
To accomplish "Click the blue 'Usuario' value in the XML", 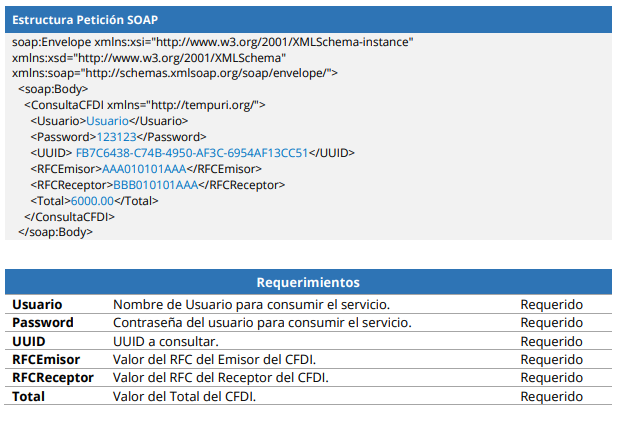I will (x=107, y=121).
